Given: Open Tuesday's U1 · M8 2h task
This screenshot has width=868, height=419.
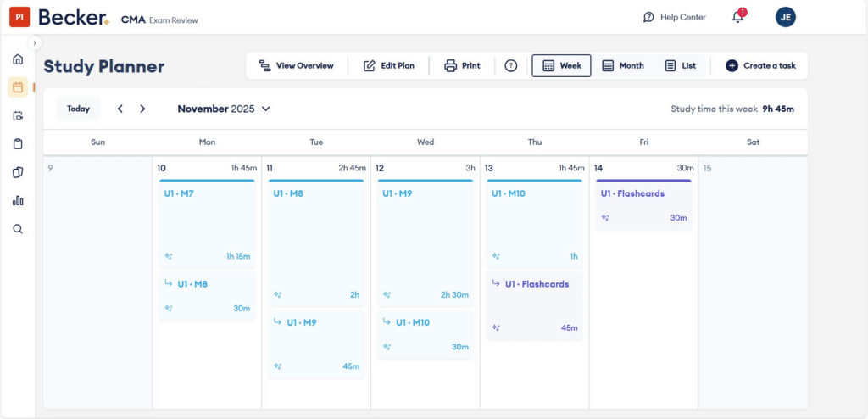Looking at the screenshot, I should pyautogui.click(x=316, y=243).
